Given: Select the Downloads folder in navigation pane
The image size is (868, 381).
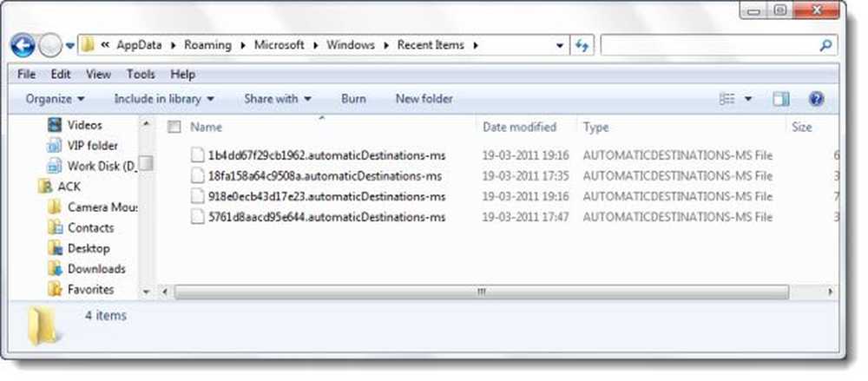Looking at the screenshot, I should tap(96, 269).
